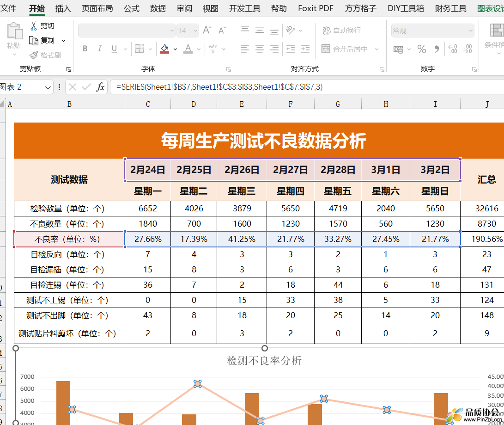Click the Format Painter brush icon
504x425 pixels.
(x=33, y=55)
